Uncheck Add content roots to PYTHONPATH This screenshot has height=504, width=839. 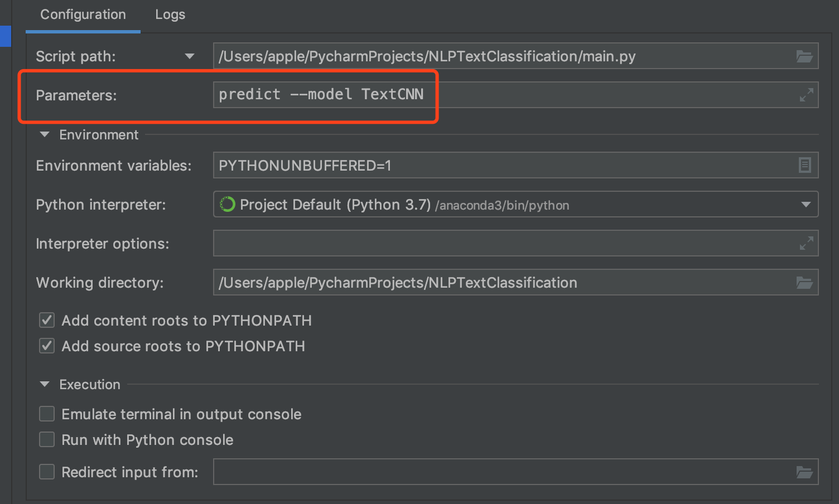pos(47,320)
